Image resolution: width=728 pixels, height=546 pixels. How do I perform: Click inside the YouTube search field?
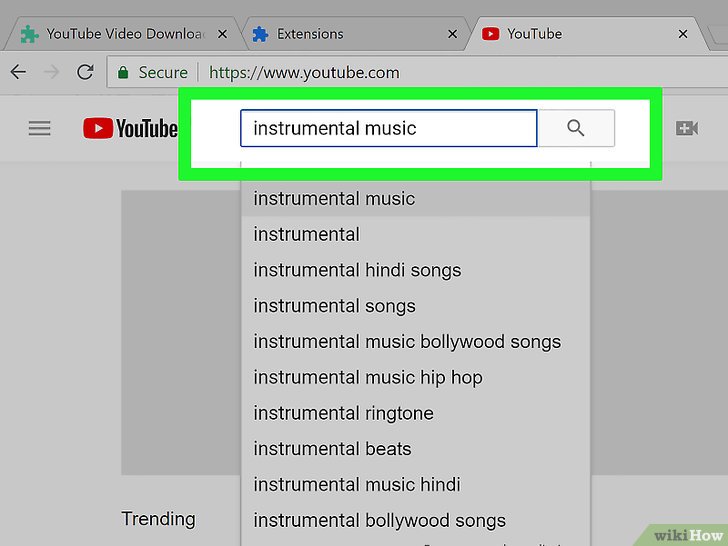coord(389,128)
